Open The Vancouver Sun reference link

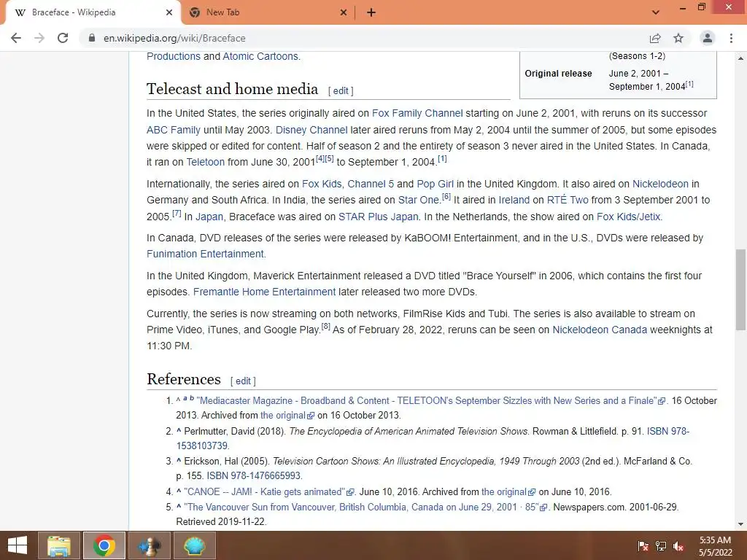pyautogui.click(x=361, y=507)
